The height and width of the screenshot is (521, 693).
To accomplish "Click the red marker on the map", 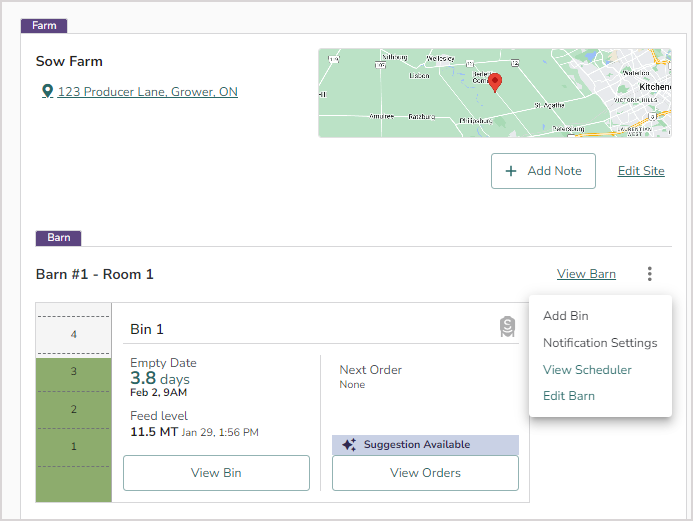I will (495, 82).
